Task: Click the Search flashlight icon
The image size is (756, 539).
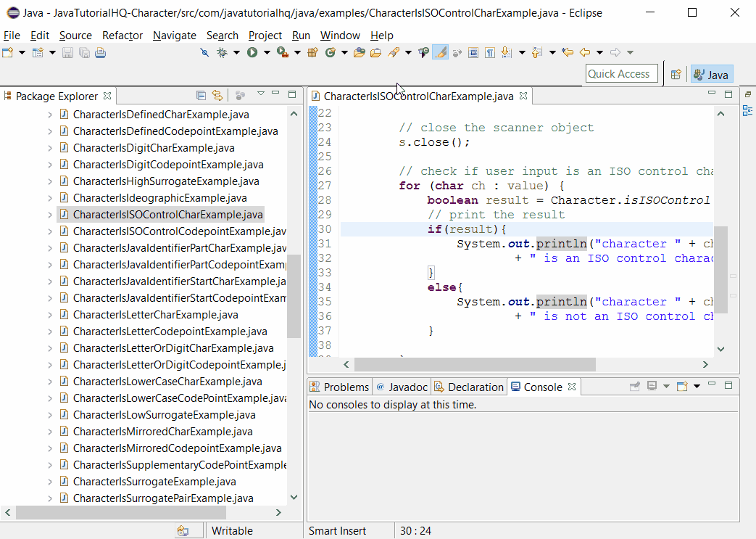Action: click(394, 53)
